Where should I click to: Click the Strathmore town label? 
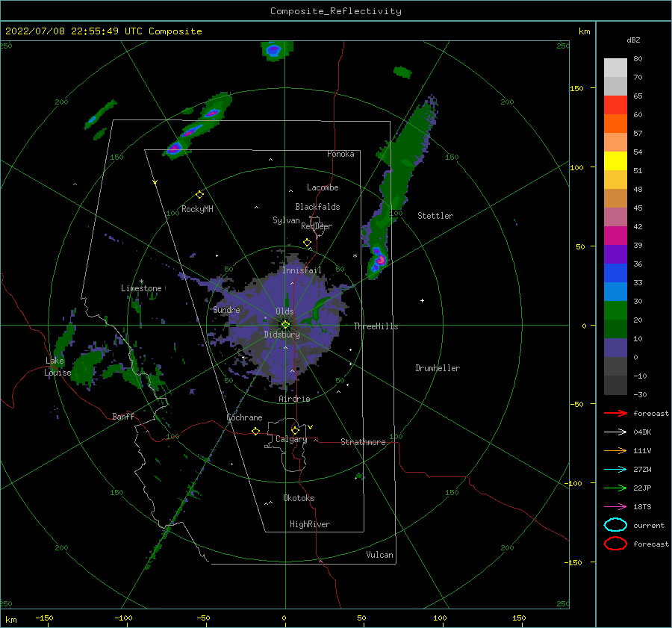click(x=363, y=442)
